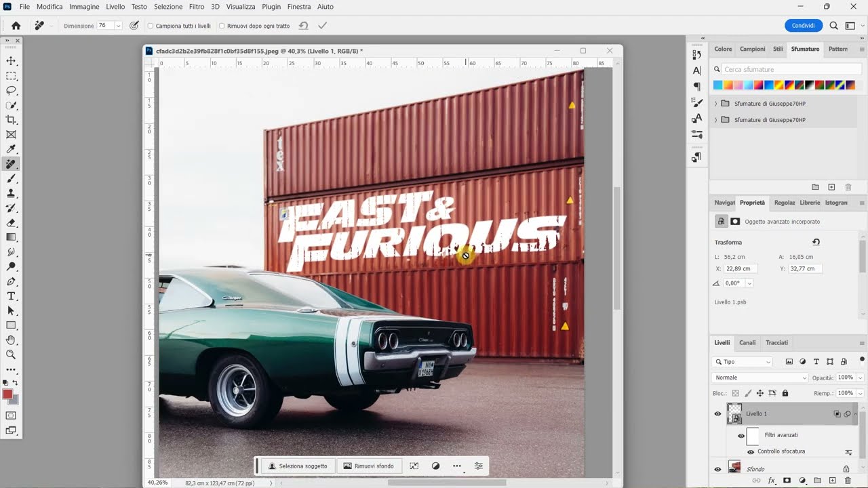Create a new layer in Livelli panel
Screen dimensions: 868x488
tap(832, 481)
